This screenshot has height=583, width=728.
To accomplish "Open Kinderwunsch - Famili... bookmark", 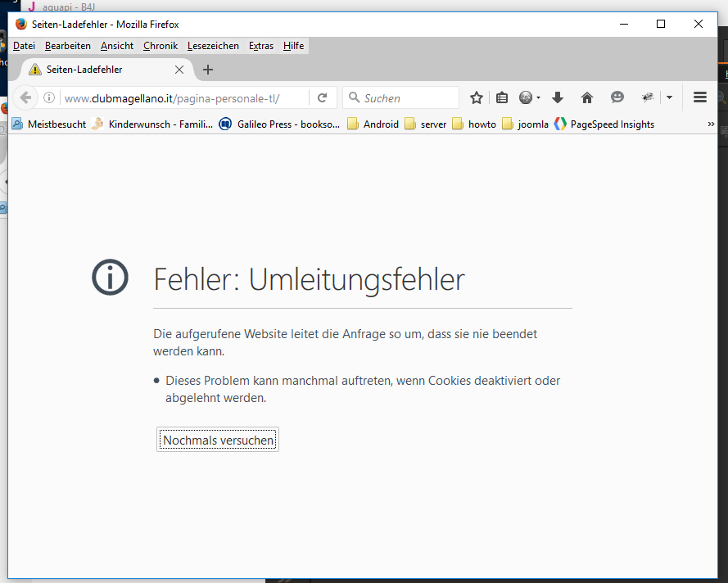I will coord(151,124).
